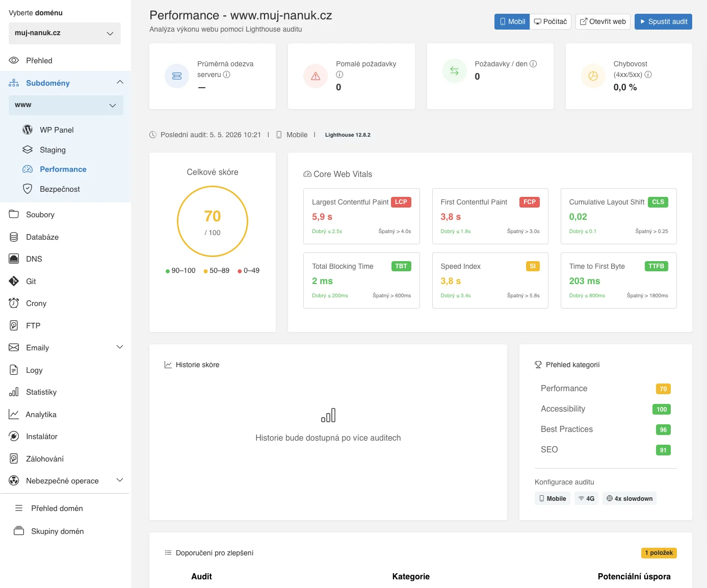Click the DNS icon in sidebar
The width and height of the screenshot is (707, 588).
[14, 259]
